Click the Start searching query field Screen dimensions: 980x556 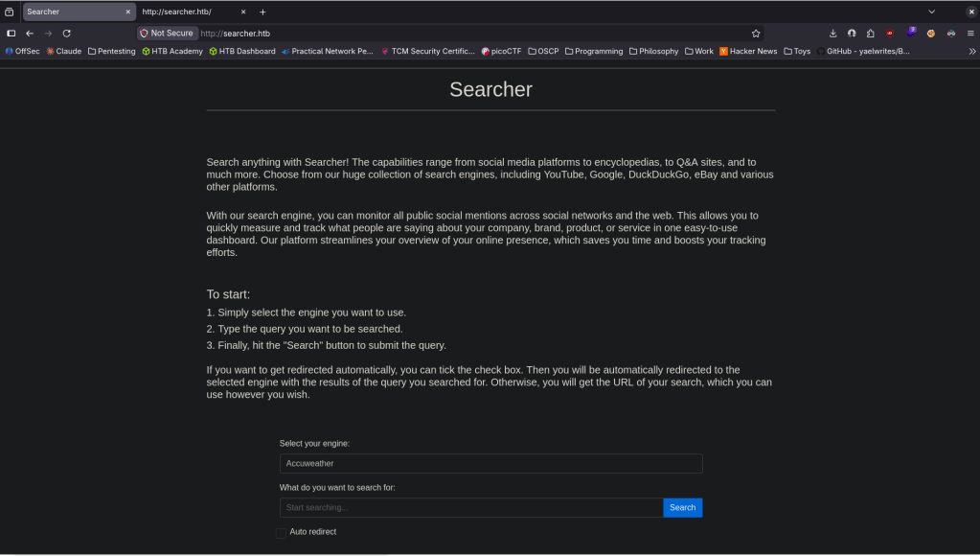tap(470, 508)
